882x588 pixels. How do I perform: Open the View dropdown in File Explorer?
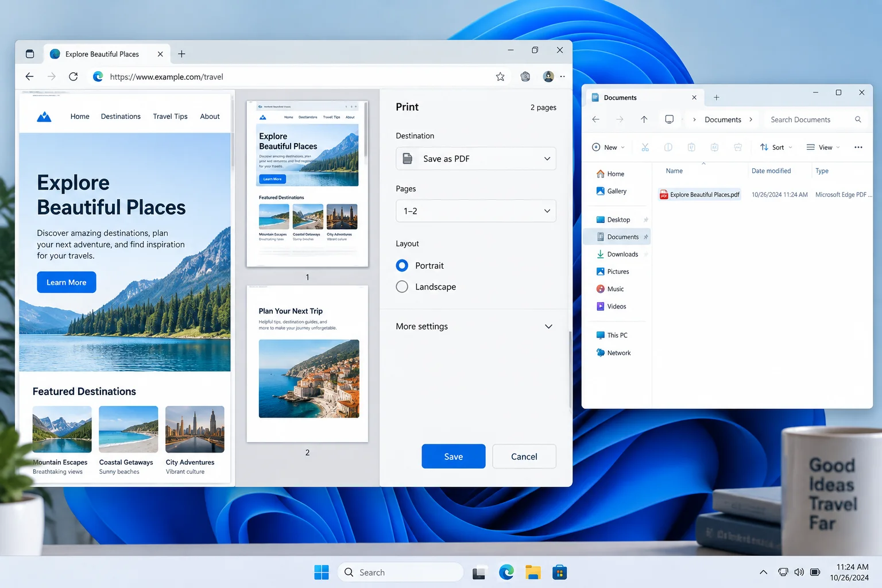(x=823, y=148)
